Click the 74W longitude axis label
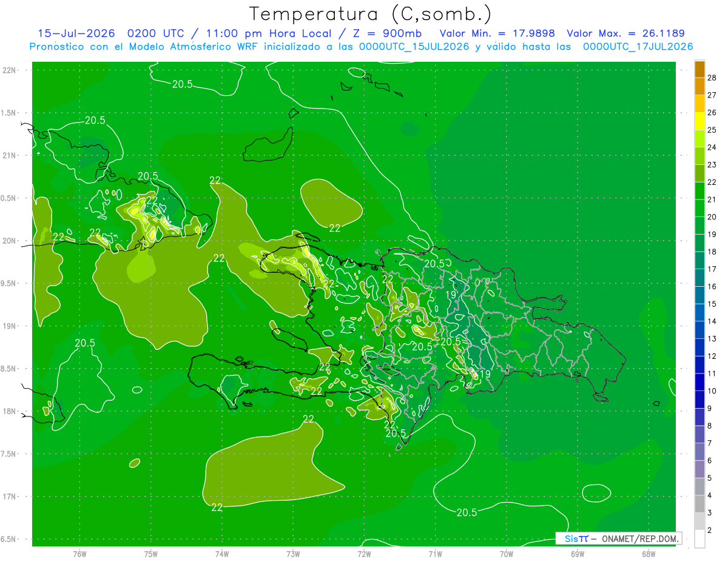The image size is (728, 562). (222, 554)
